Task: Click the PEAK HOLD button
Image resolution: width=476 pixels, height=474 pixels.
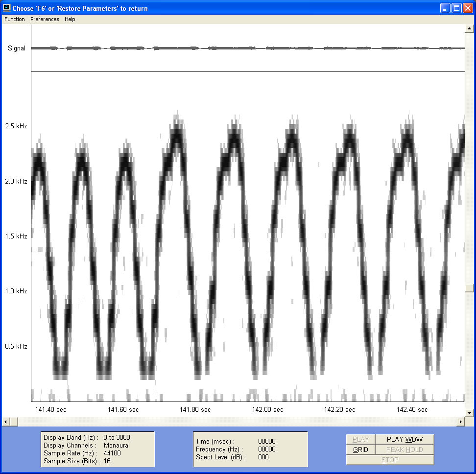Action: (x=405, y=450)
